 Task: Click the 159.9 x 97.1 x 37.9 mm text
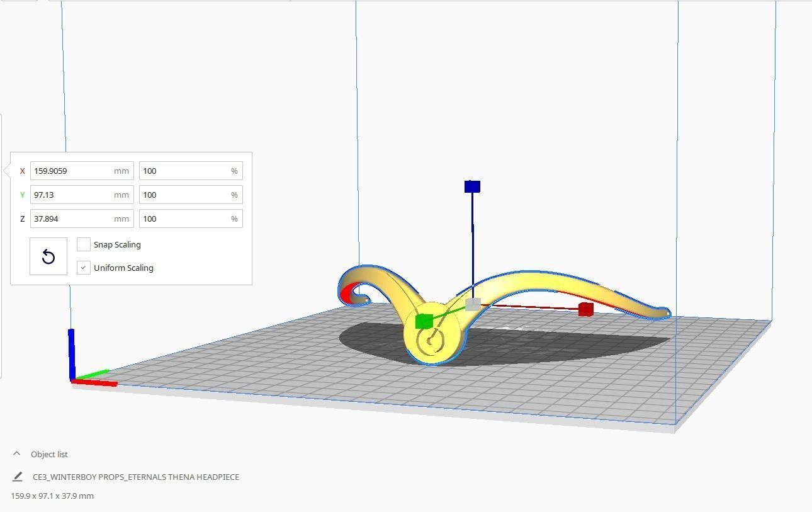click(x=52, y=496)
